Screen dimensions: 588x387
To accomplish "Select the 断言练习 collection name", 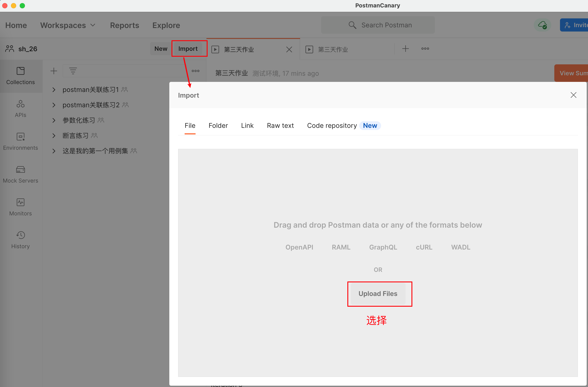I will click(x=75, y=135).
